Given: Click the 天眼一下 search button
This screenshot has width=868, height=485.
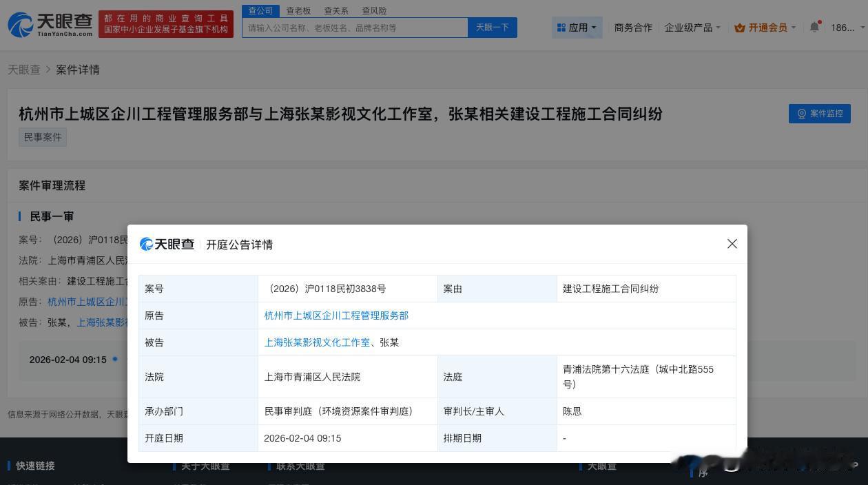Looking at the screenshot, I should [x=492, y=27].
